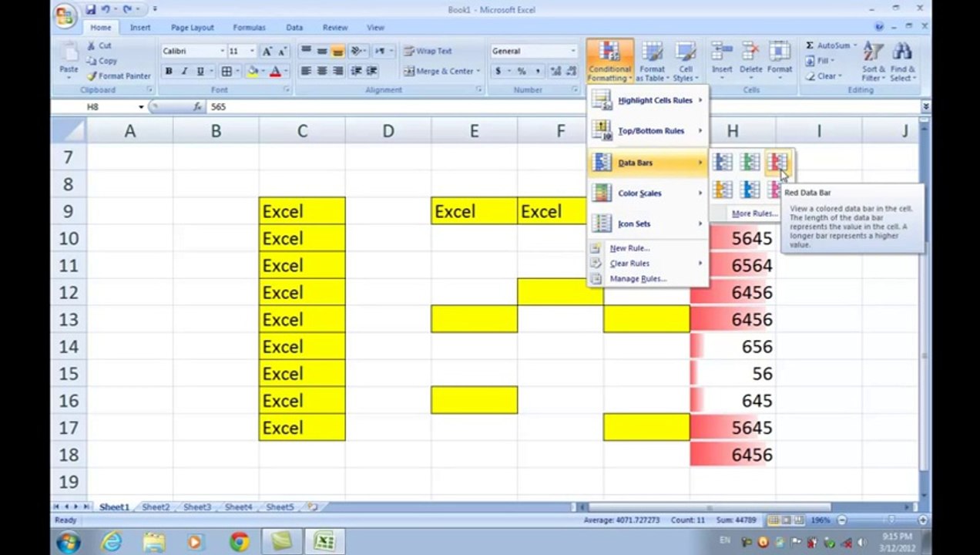Open Format as Table gallery
The width and height of the screenshot is (980, 555).
652,61
